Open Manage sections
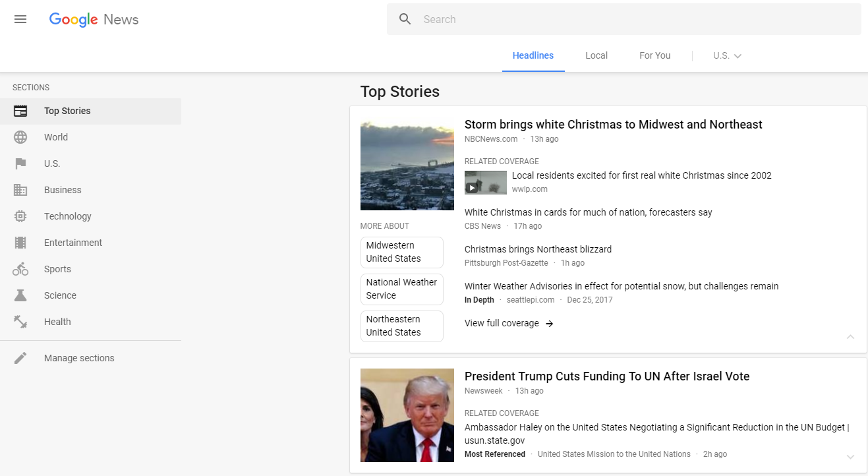The height and width of the screenshot is (476, 868). coord(90,358)
